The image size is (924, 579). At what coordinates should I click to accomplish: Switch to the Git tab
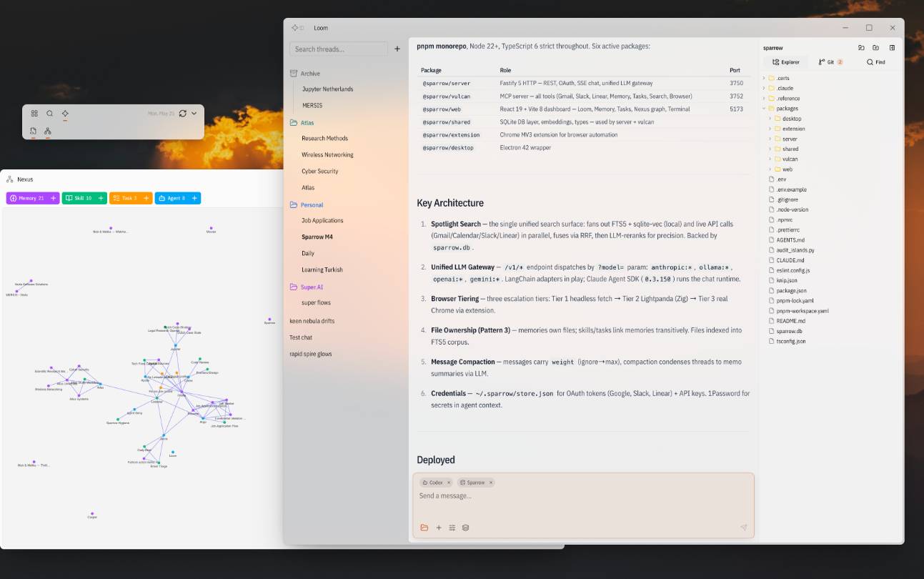click(x=830, y=62)
